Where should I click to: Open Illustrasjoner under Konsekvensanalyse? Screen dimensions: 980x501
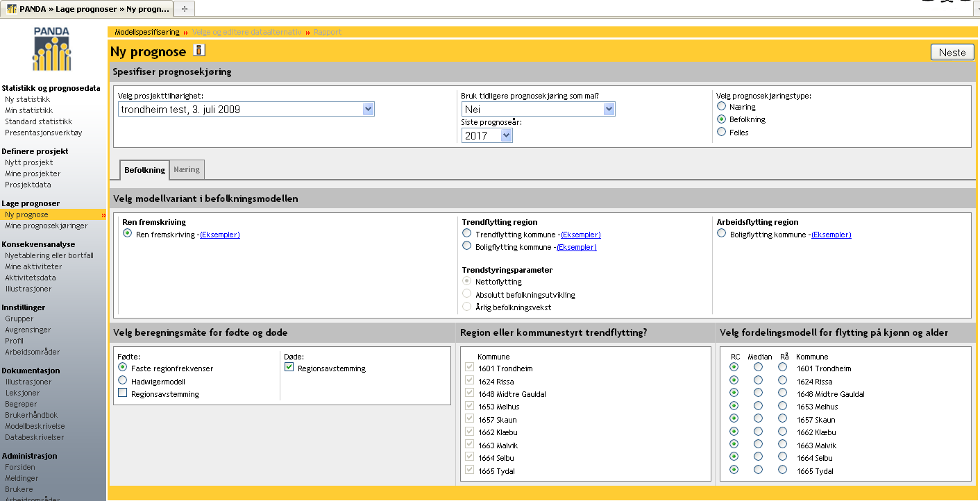tap(28, 289)
